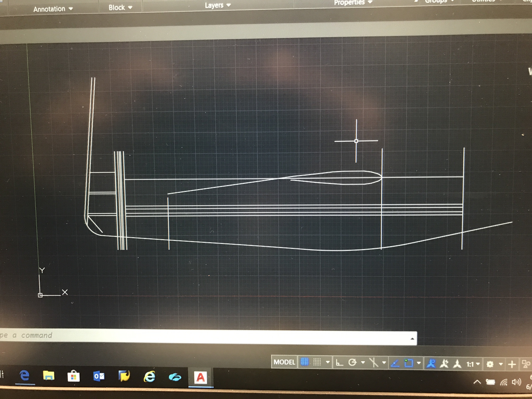Click the polar tracking icon
Screen dimensions: 532x399
353,362
